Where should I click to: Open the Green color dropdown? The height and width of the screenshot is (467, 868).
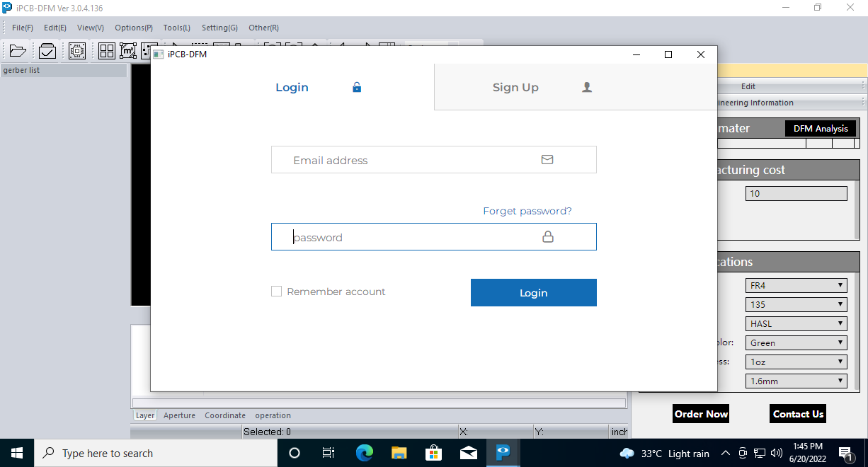coord(796,342)
